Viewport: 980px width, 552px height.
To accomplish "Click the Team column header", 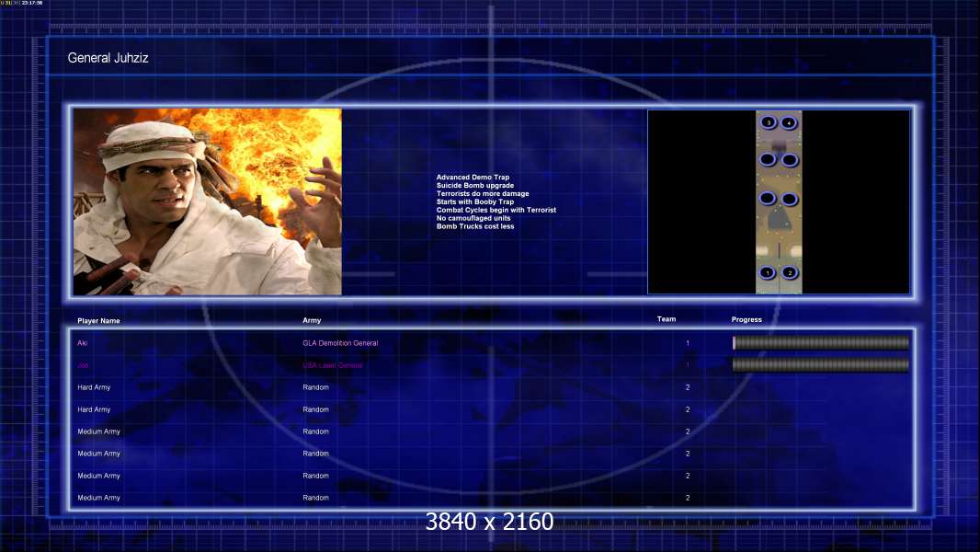I will tap(667, 319).
